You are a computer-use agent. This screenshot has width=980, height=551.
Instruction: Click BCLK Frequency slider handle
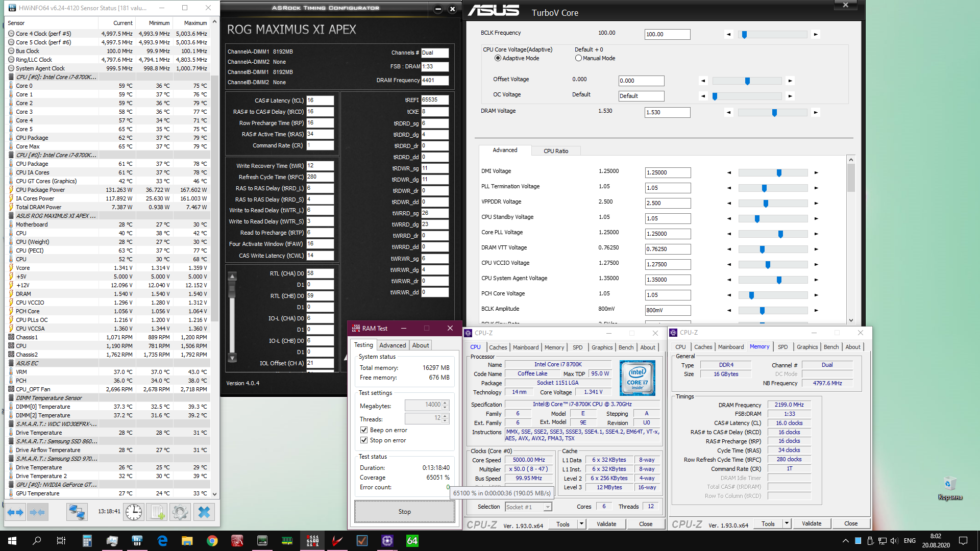pos(744,35)
